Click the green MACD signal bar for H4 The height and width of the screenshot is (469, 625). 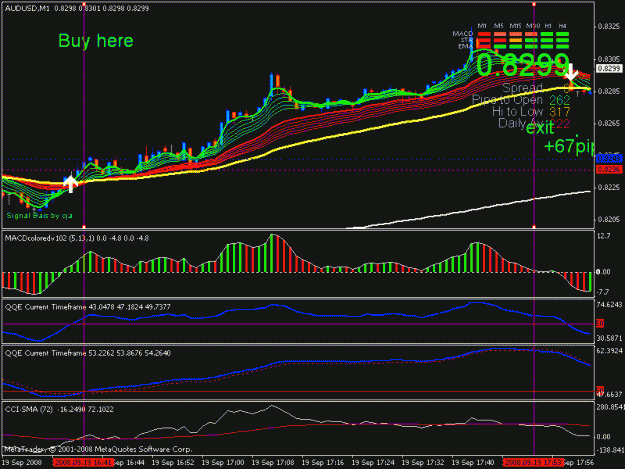pos(562,34)
